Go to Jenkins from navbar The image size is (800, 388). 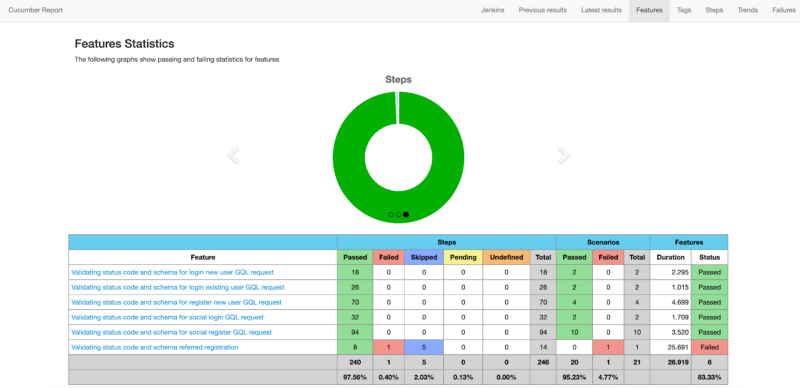click(x=493, y=10)
